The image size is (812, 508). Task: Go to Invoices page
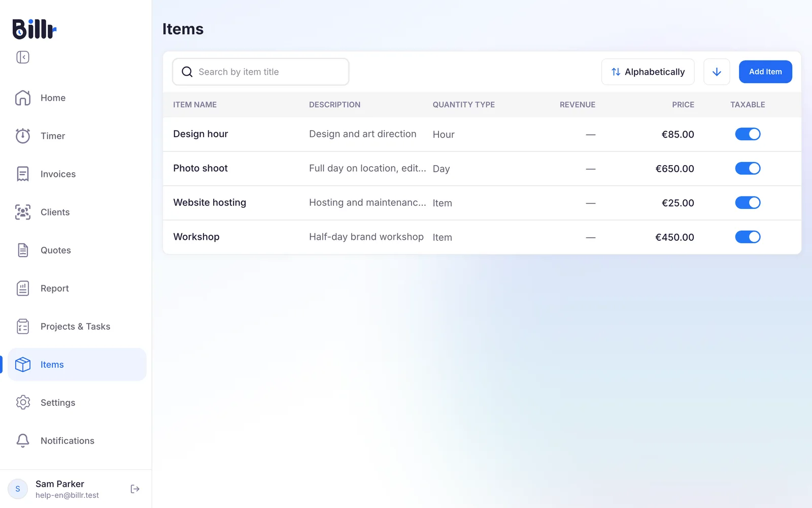pyautogui.click(x=77, y=174)
